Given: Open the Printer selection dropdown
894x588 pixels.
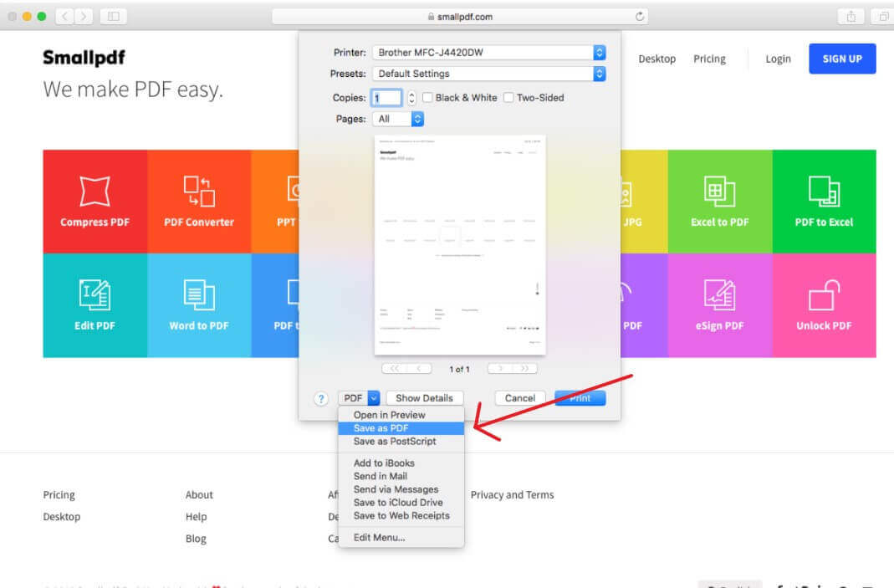Looking at the screenshot, I should tap(489, 52).
